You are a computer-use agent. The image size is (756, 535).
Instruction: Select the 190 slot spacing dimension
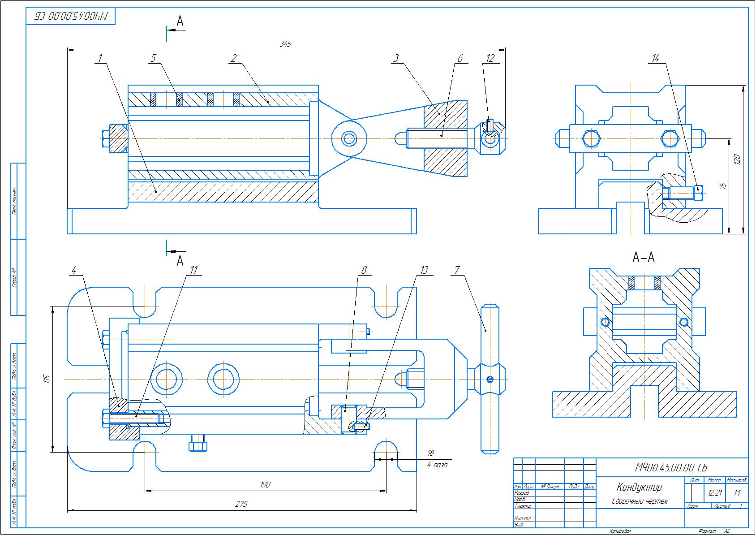point(265,485)
